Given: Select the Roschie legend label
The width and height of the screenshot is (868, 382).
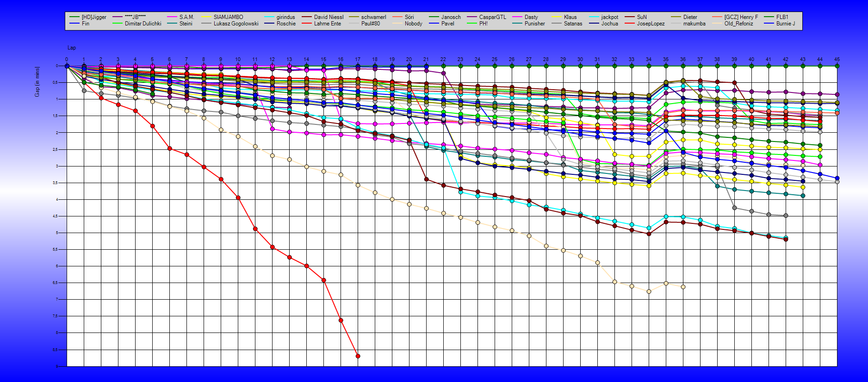Looking at the screenshot, I should [x=286, y=24].
